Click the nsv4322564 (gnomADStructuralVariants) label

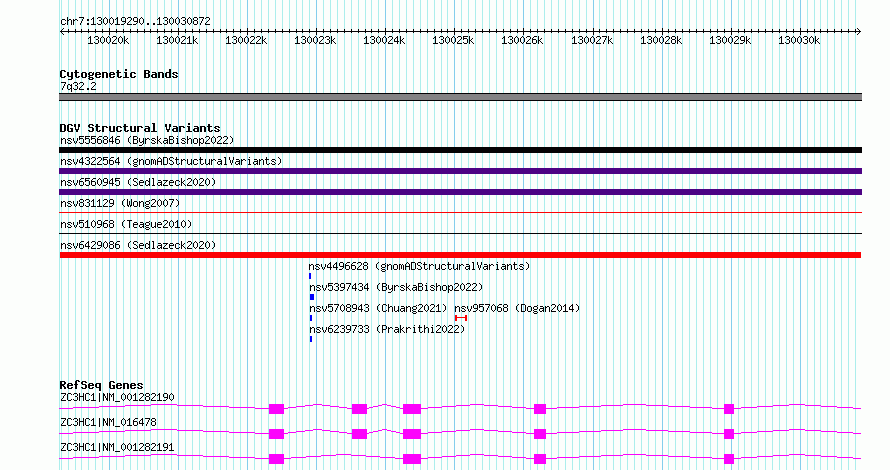coord(171,161)
